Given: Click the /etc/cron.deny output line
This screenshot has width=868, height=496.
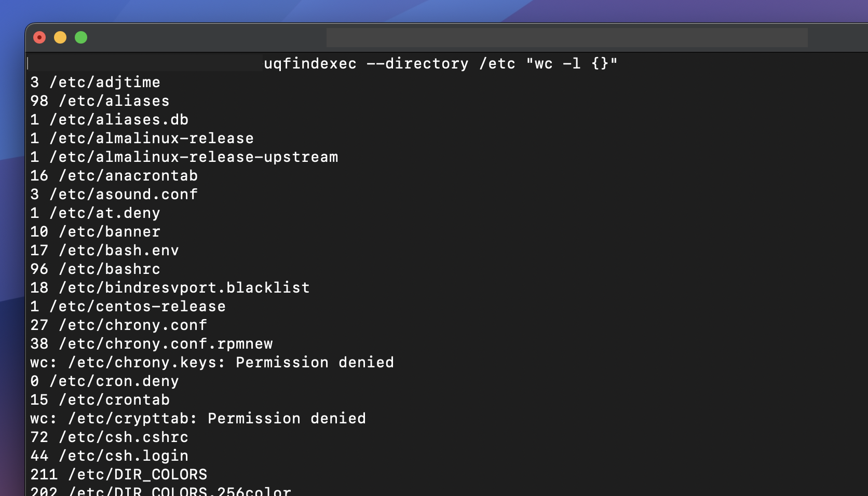Looking at the screenshot, I should click(104, 381).
